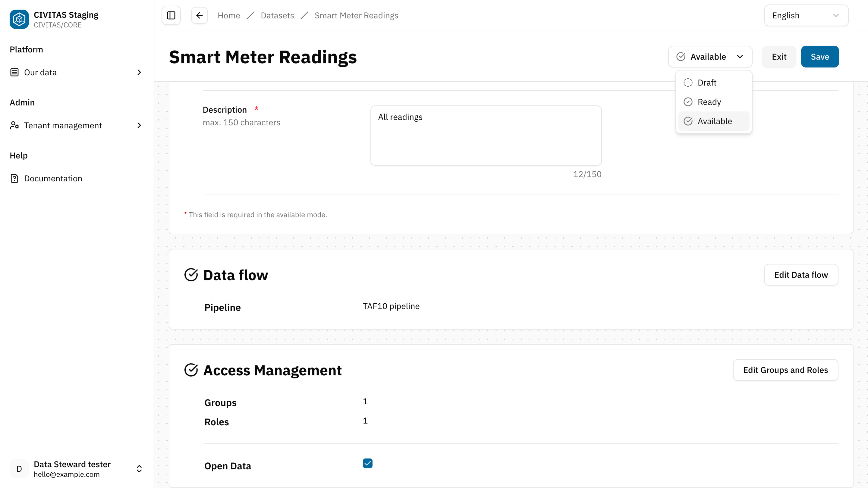This screenshot has width=868, height=488.
Task: Click the Edit Data flow button
Action: point(801,274)
